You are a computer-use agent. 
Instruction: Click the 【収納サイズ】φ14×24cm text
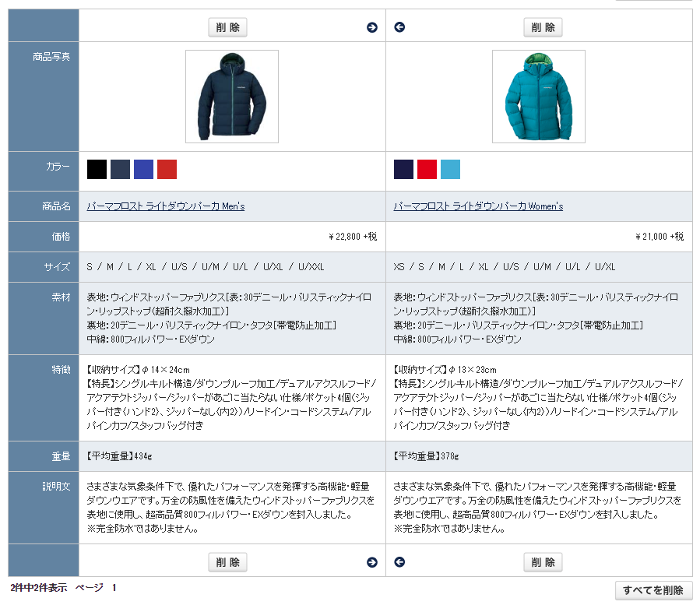click(x=139, y=370)
